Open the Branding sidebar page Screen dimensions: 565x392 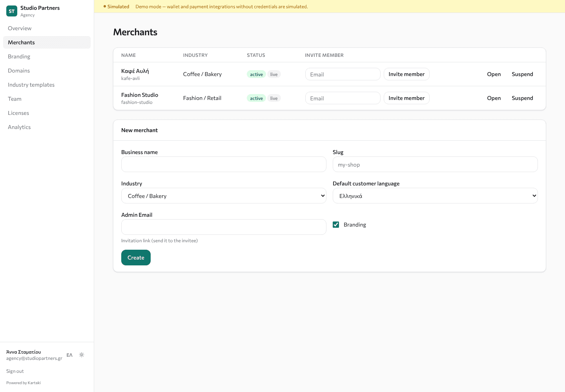click(47, 56)
